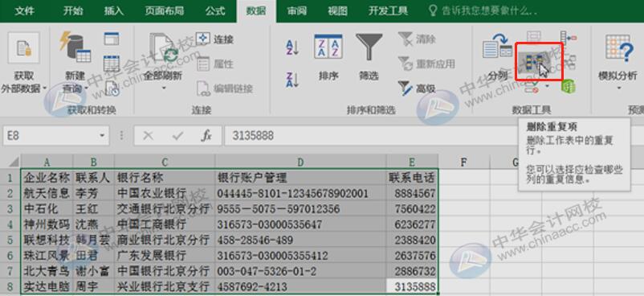644x296 pixels.
Task: Click cell 广东发展银行
Action: coord(165,256)
